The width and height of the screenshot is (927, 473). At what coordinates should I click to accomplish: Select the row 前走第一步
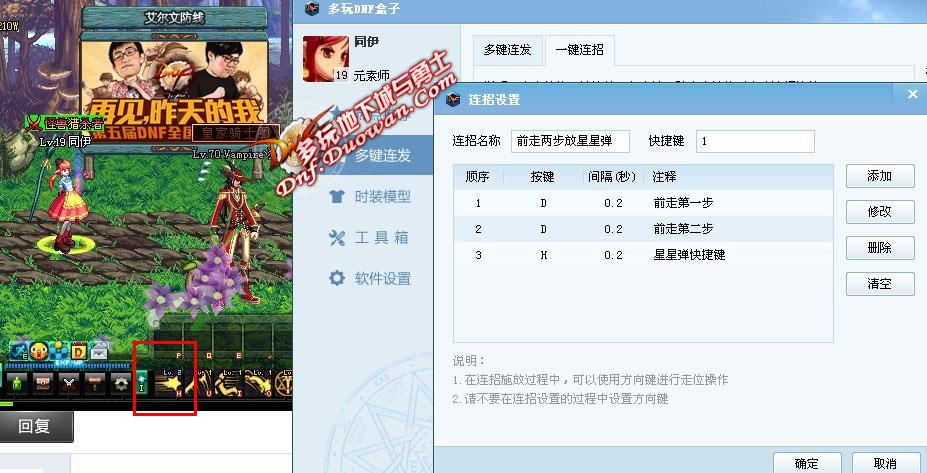coord(643,203)
